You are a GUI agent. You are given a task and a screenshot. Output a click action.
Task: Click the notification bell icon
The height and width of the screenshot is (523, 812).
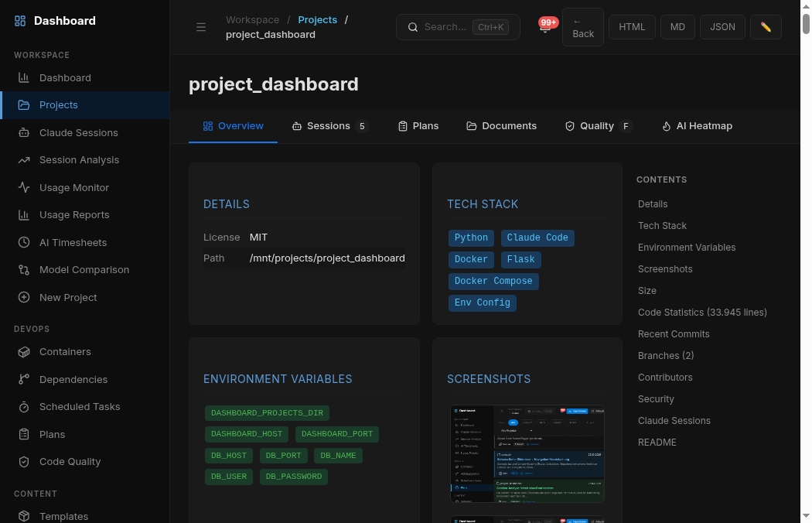tap(544, 28)
